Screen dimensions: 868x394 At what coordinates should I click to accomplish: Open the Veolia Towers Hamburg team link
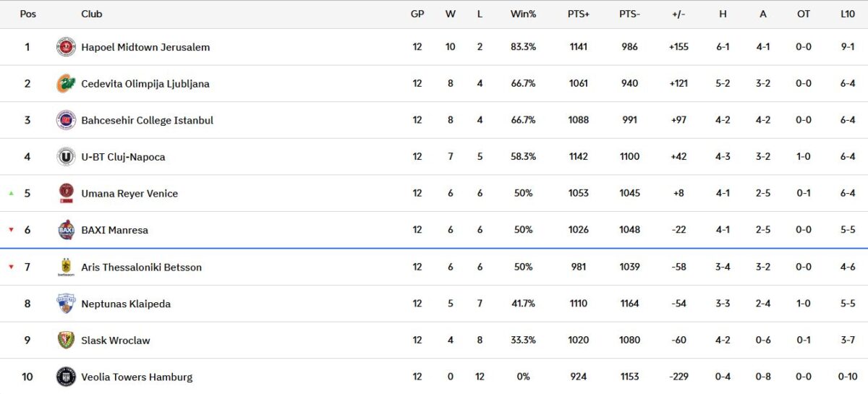(137, 377)
